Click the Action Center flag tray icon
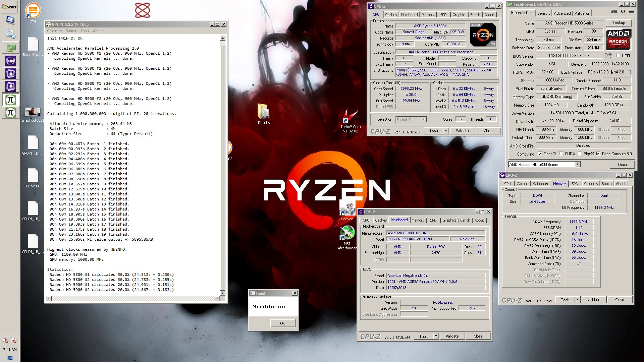This screenshot has width=644, height=362. point(14,341)
